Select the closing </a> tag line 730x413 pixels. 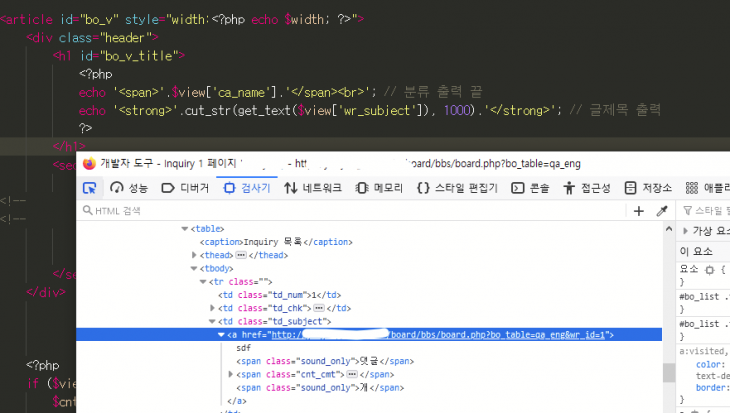coord(237,401)
